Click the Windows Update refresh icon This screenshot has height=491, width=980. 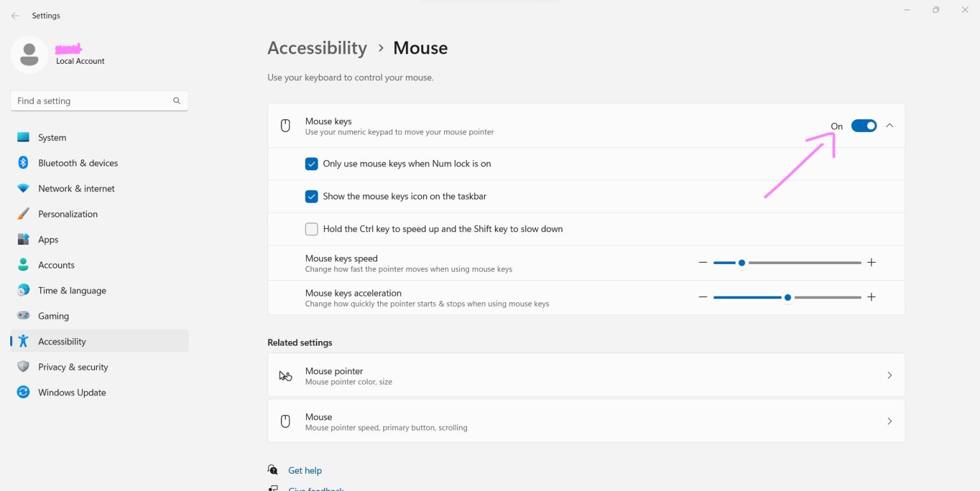pyautogui.click(x=24, y=392)
